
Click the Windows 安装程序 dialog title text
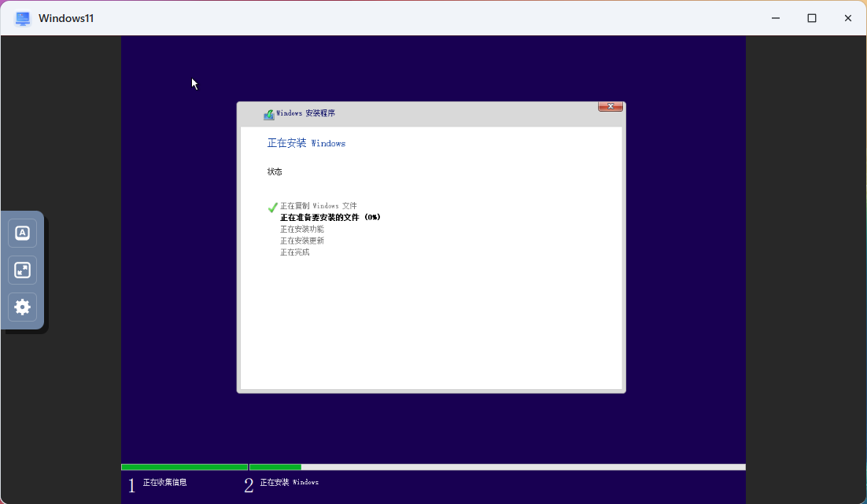306,113
